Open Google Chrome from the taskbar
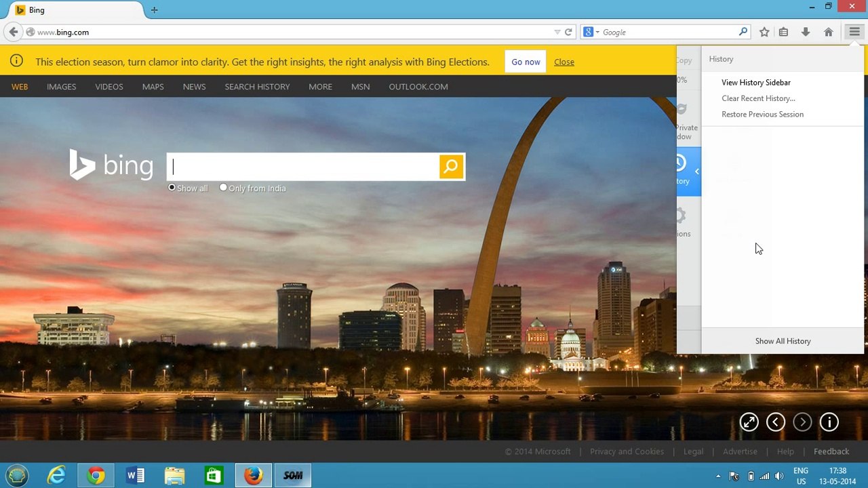Screen dimensions: 868x488 [96, 475]
